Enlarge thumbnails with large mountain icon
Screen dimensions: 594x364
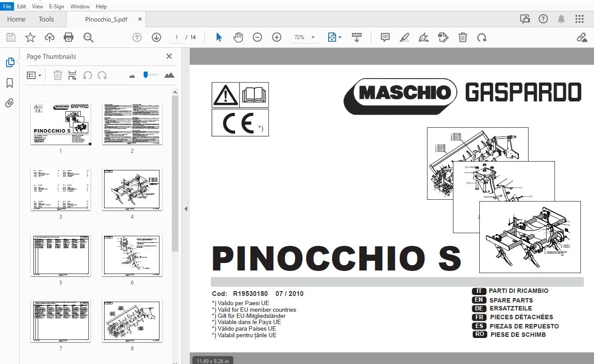point(169,75)
